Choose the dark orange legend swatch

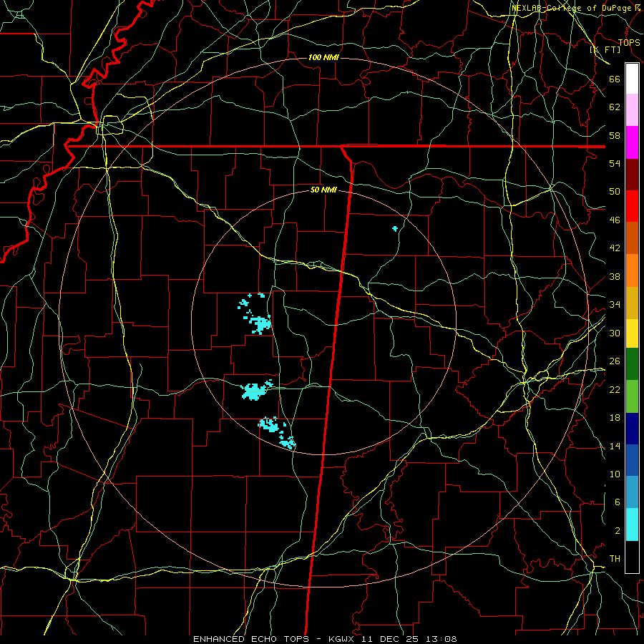(x=632, y=238)
